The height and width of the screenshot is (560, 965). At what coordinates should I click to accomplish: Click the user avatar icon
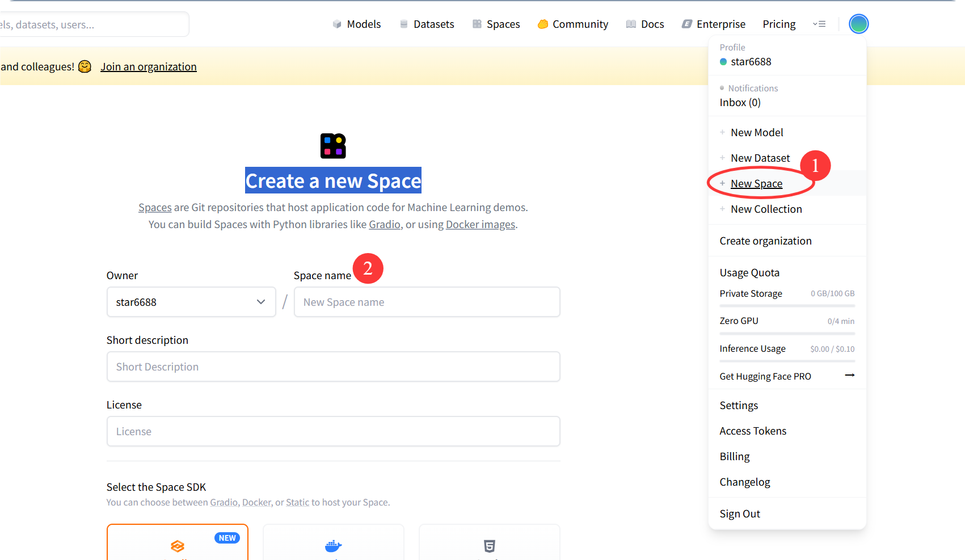pyautogui.click(x=858, y=24)
